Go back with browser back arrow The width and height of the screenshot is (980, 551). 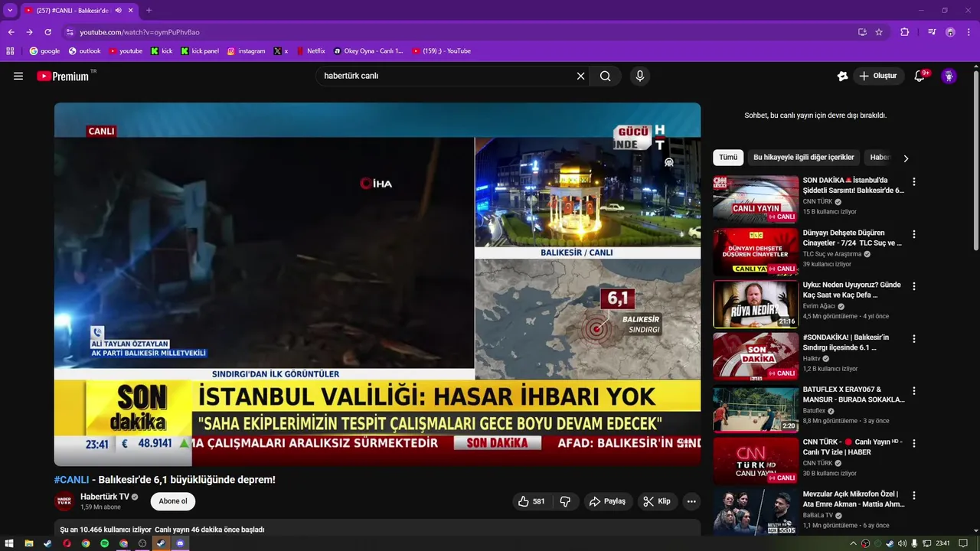11,32
